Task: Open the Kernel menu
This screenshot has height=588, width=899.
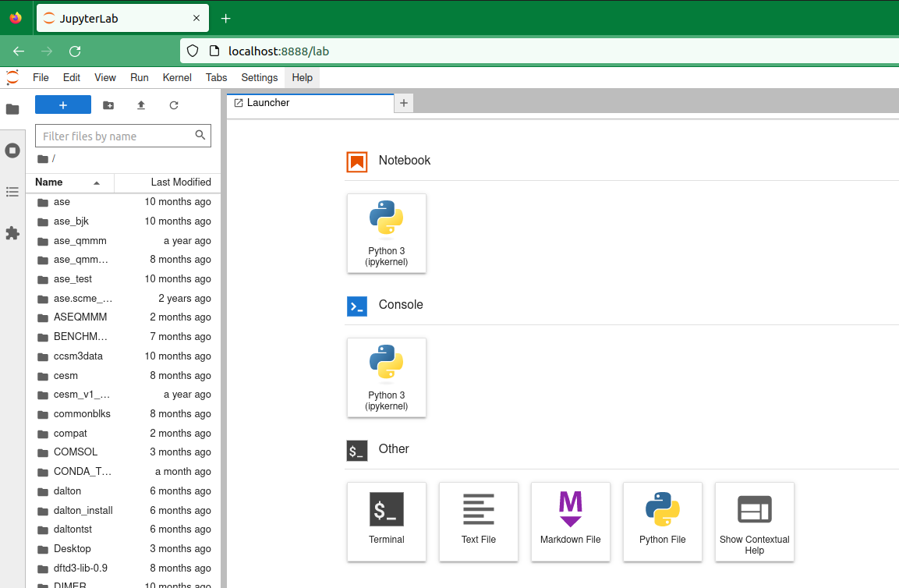Action: tap(176, 77)
